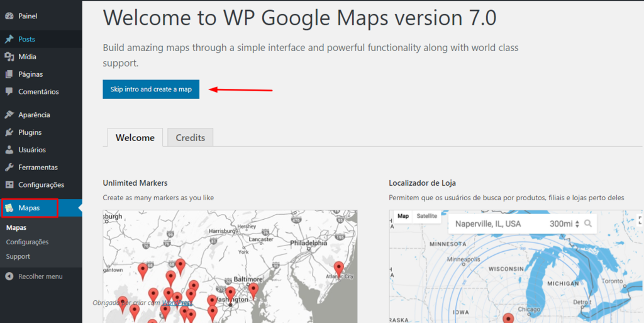Image resolution: width=644 pixels, height=323 pixels.
Task: Click the Usuários person icon
Action: pos(9,150)
